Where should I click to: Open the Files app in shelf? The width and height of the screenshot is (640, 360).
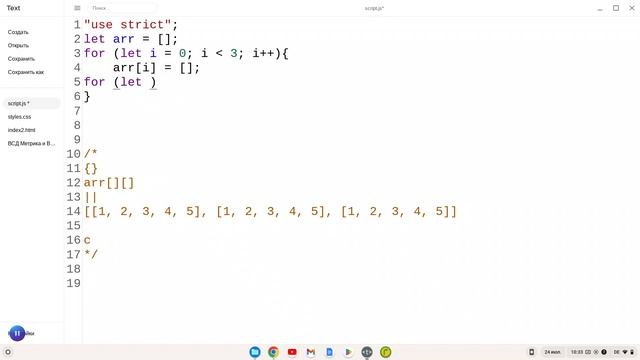point(255,352)
